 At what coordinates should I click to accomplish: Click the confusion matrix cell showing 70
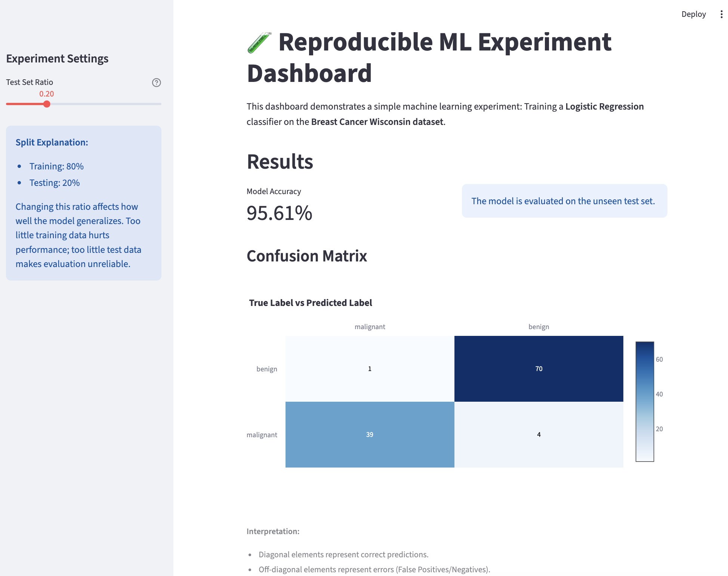pos(539,369)
